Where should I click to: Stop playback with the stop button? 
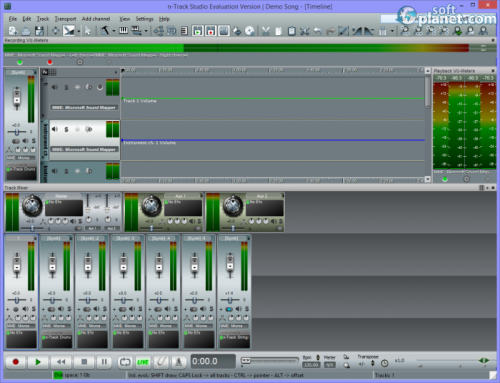point(84,362)
